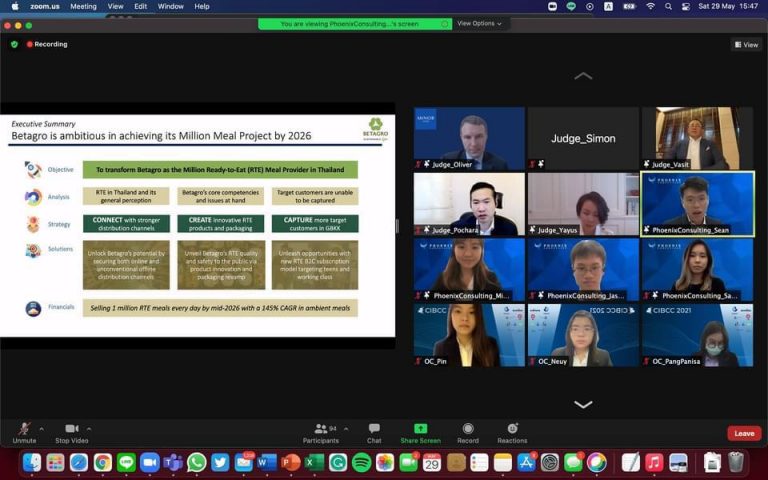This screenshot has width=768, height=480.
Task: Show next page of video tiles
Action: click(x=583, y=405)
